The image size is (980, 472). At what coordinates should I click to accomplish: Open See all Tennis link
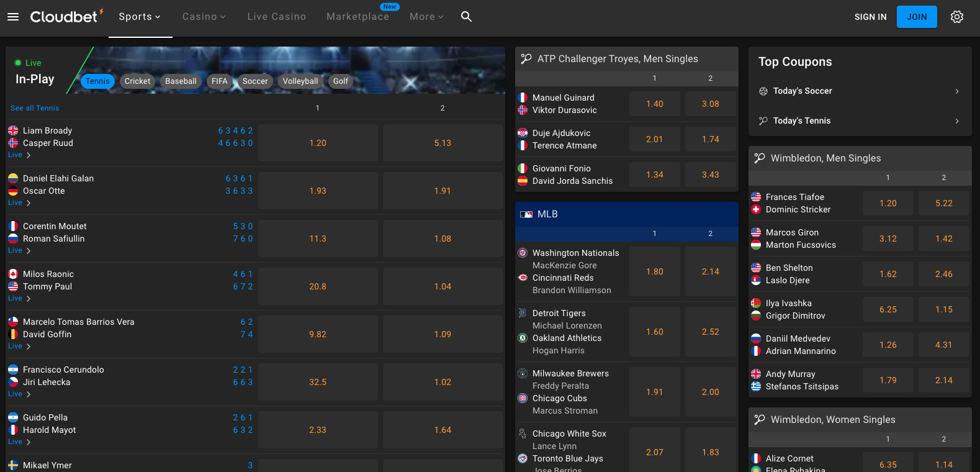coord(35,108)
